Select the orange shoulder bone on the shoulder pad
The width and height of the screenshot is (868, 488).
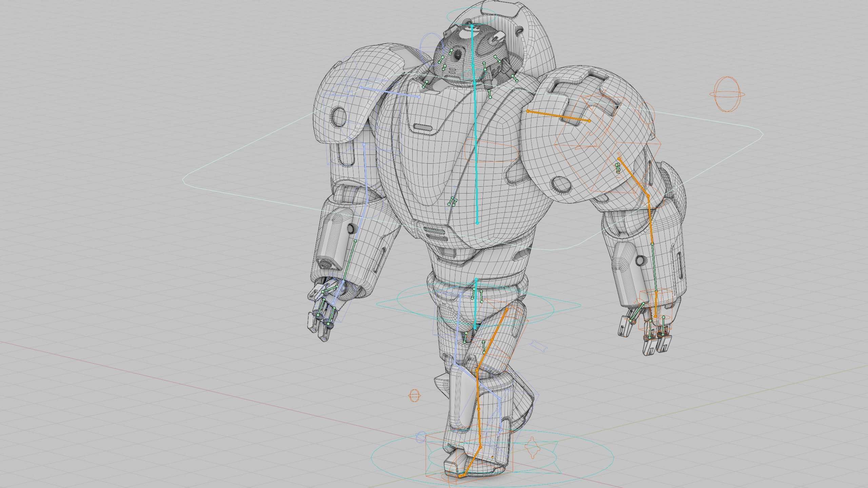pyautogui.click(x=559, y=116)
